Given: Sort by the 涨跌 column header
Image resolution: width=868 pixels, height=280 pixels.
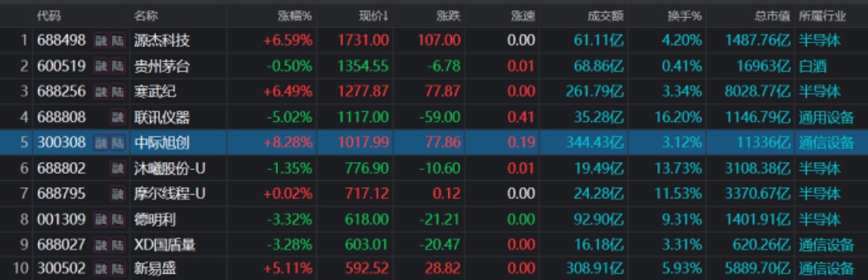Looking at the screenshot, I should point(448,16).
